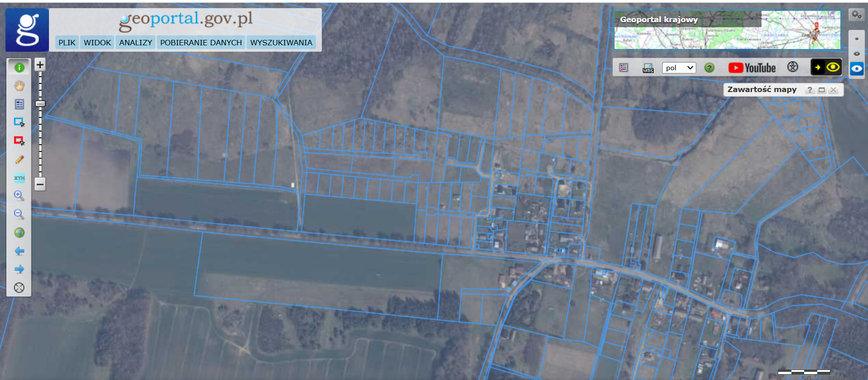The width and height of the screenshot is (868, 380).
Task: Open the ANALIZY menu
Action: (136, 43)
